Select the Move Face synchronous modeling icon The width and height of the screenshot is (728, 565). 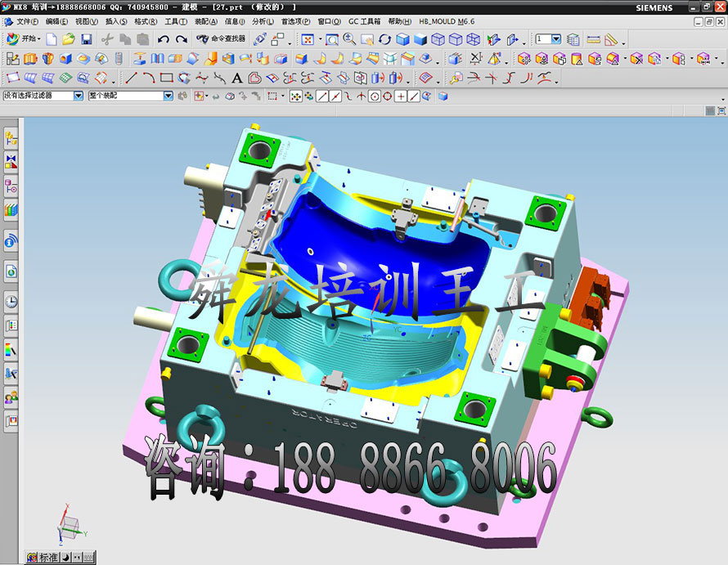(x=524, y=59)
